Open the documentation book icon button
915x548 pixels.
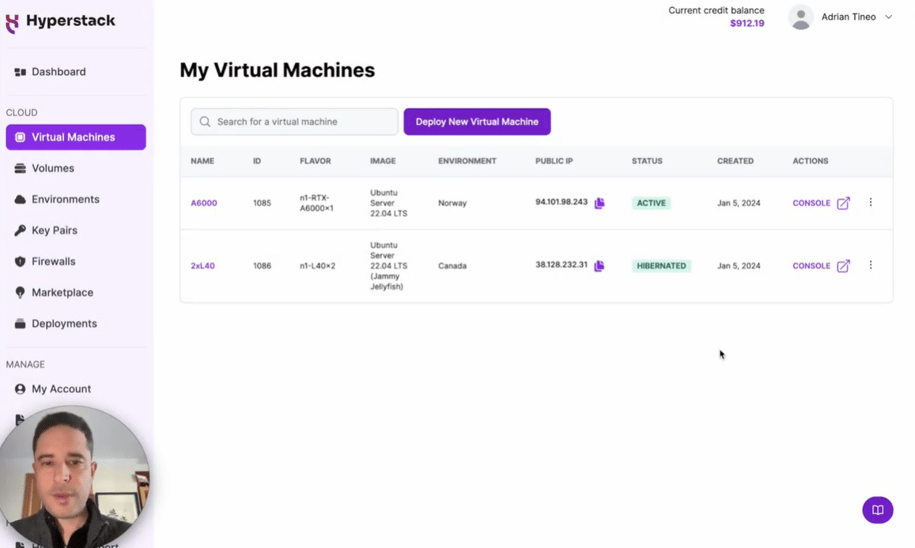[x=877, y=510]
